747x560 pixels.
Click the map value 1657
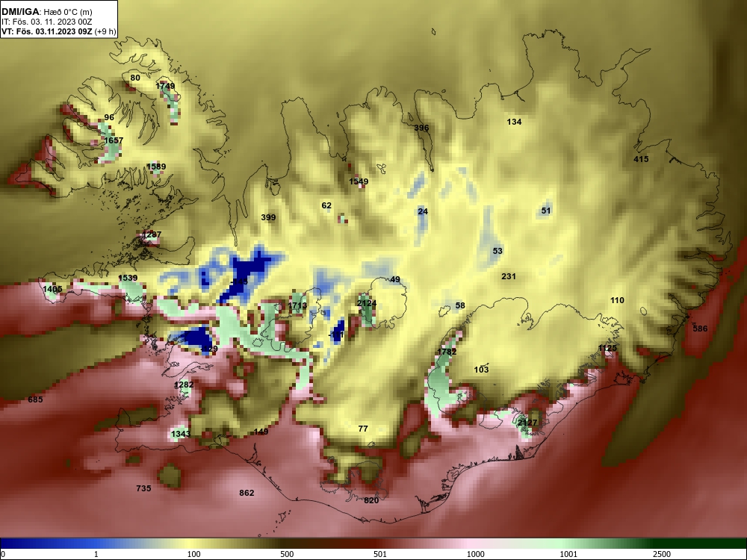pyautogui.click(x=114, y=140)
